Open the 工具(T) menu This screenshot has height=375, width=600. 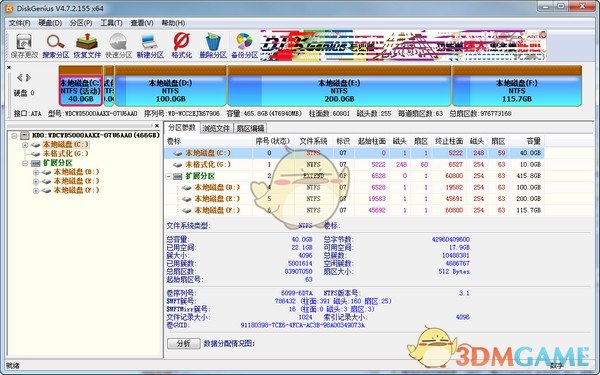(111, 23)
